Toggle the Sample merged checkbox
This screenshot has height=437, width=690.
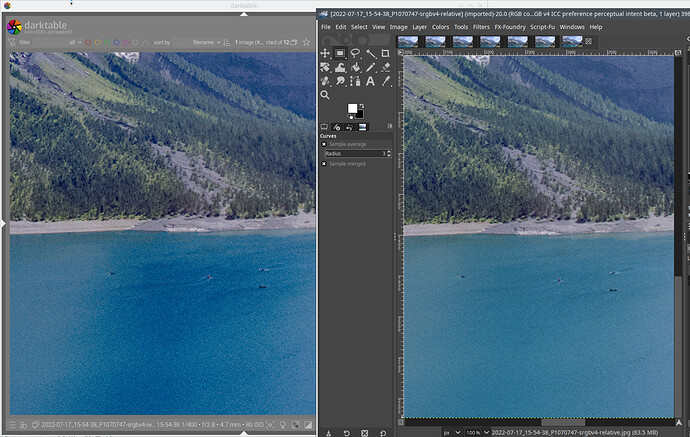point(324,163)
